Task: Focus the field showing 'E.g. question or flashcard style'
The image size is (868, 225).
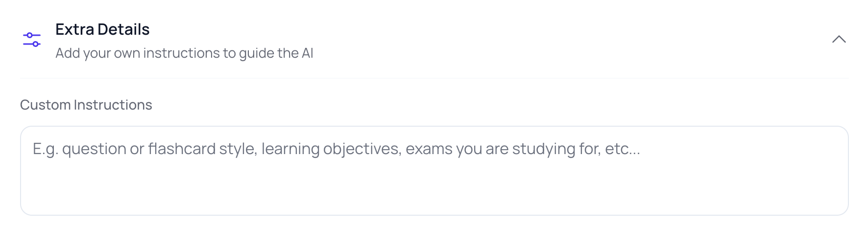Action: (x=434, y=171)
